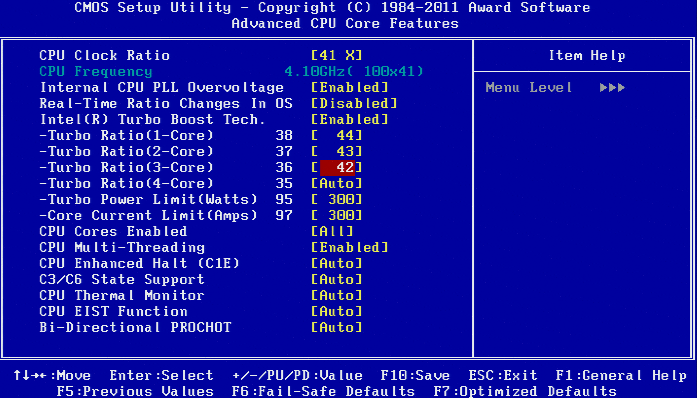Toggle Real-Time Ratio Changes In OS

(x=354, y=104)
